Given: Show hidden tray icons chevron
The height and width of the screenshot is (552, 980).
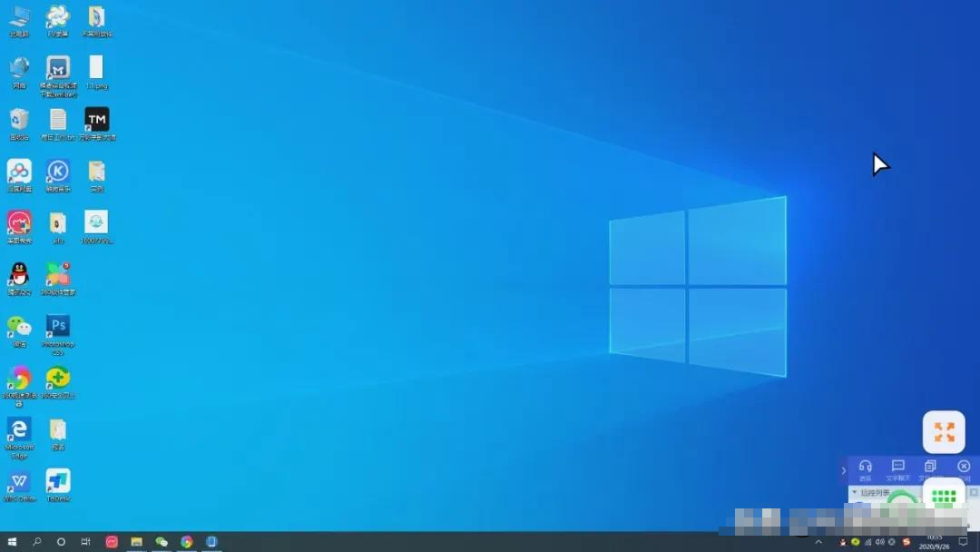Looking at the screenshot, I should pos(818,542).
